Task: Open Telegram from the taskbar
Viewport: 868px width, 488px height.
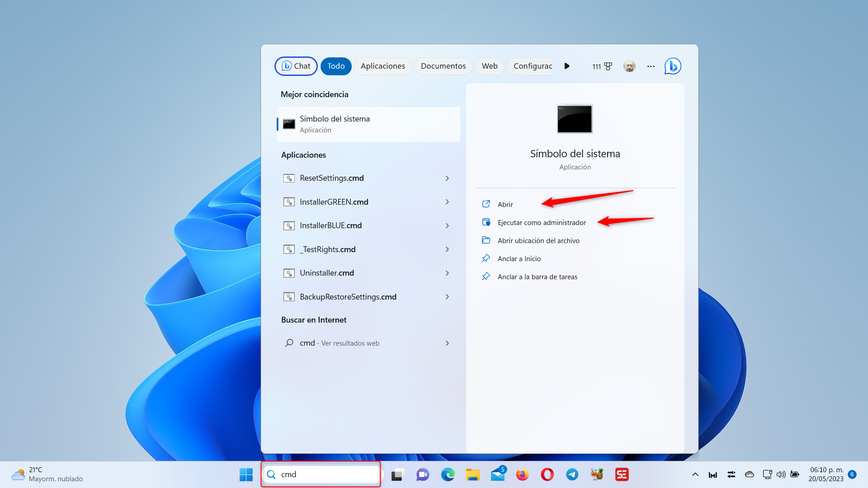Action: (572, 474)
